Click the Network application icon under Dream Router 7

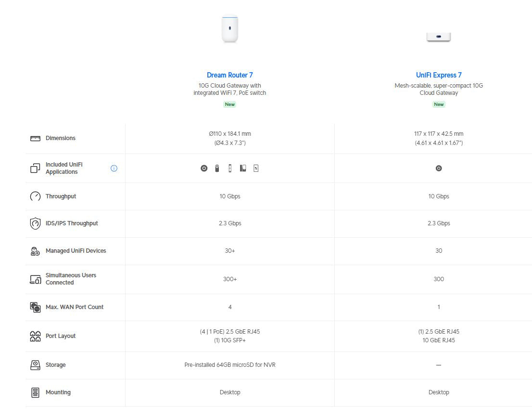[204, 169]
